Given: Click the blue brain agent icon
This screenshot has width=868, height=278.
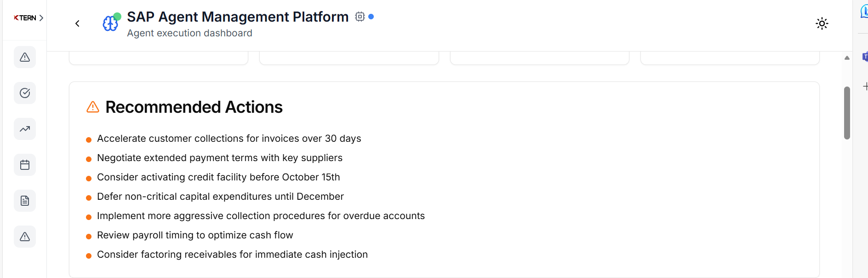Looking at the screenshot, I should (x=110, y=23).
